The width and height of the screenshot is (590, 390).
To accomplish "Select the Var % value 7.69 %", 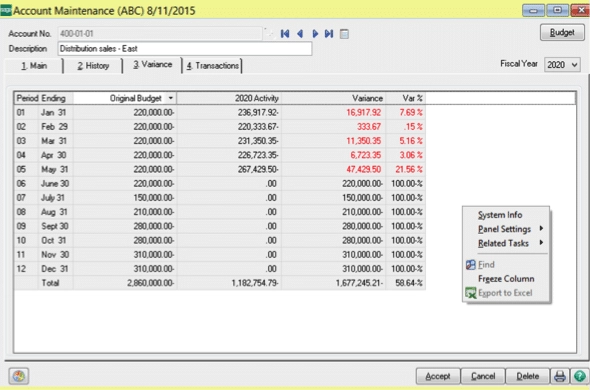I will click(x=411, y=113).
